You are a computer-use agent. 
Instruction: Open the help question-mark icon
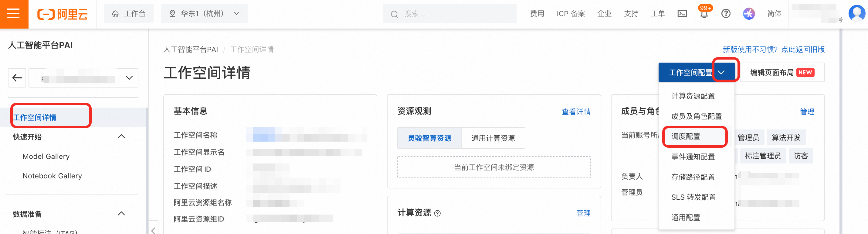(725, 14)
